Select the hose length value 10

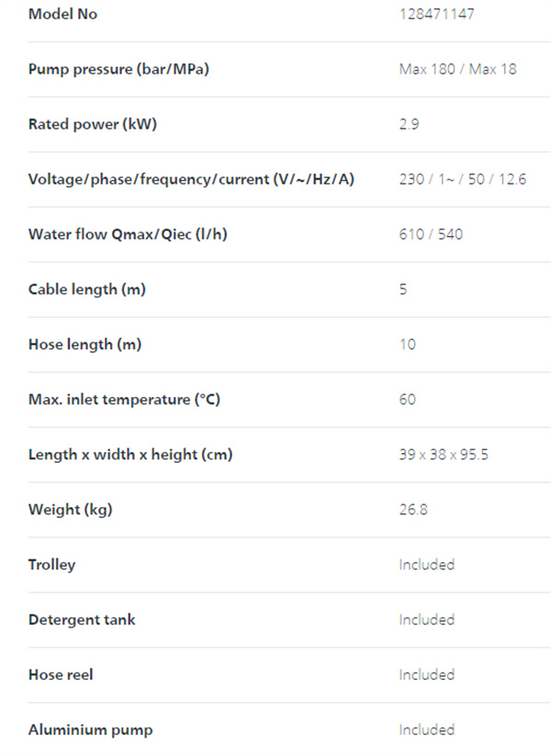point(408,344)
